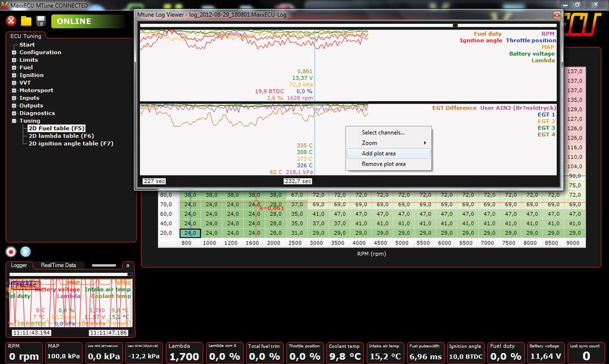Choose Add plot area
Viewport: 609px width, 364px height.
tap(388, 153)
